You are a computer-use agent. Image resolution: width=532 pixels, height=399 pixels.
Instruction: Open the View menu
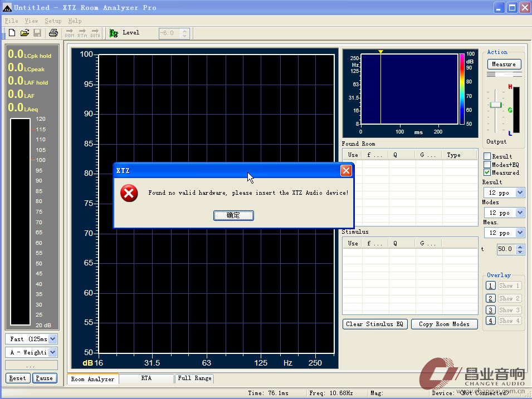(31, 21)
